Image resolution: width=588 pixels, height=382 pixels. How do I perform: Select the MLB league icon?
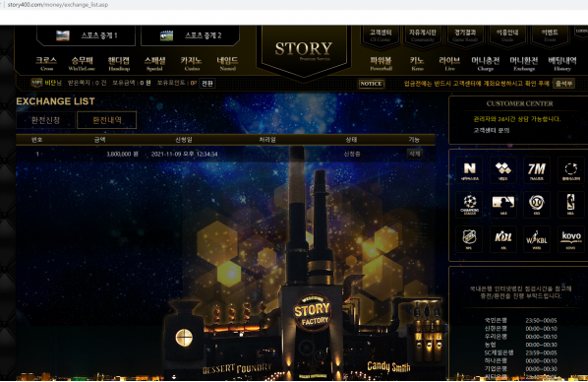[x=502, y=205]
